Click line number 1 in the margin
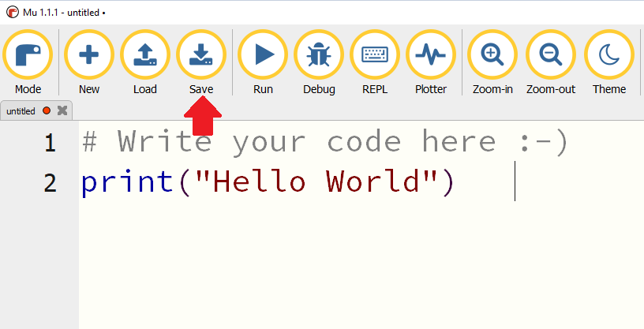 50,144
